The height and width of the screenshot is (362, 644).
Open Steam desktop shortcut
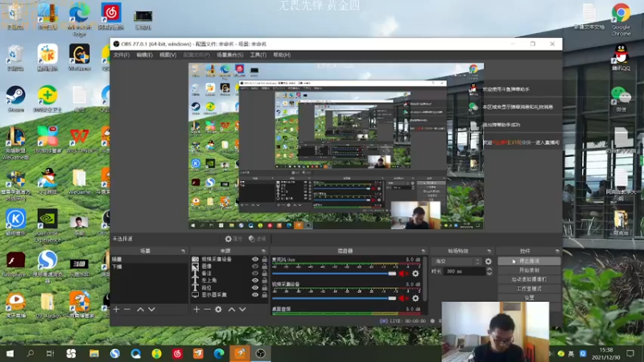pyautogui.click(x=15, y=99)
